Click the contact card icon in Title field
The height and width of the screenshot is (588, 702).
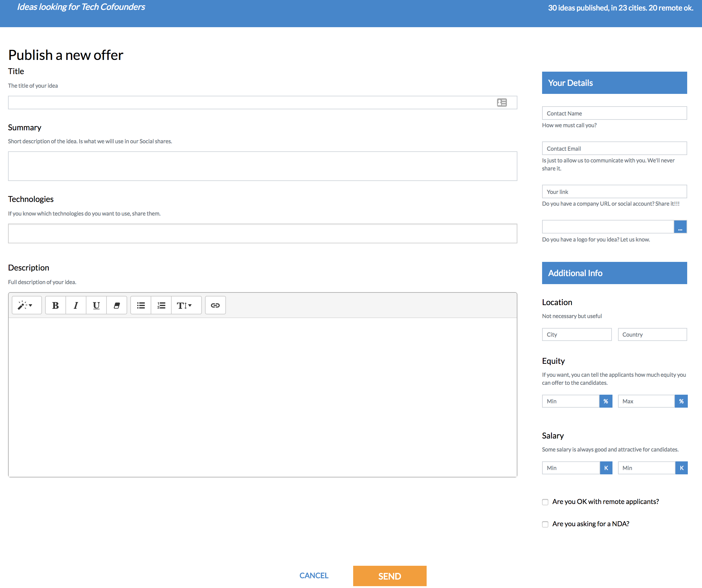[501, 102]
